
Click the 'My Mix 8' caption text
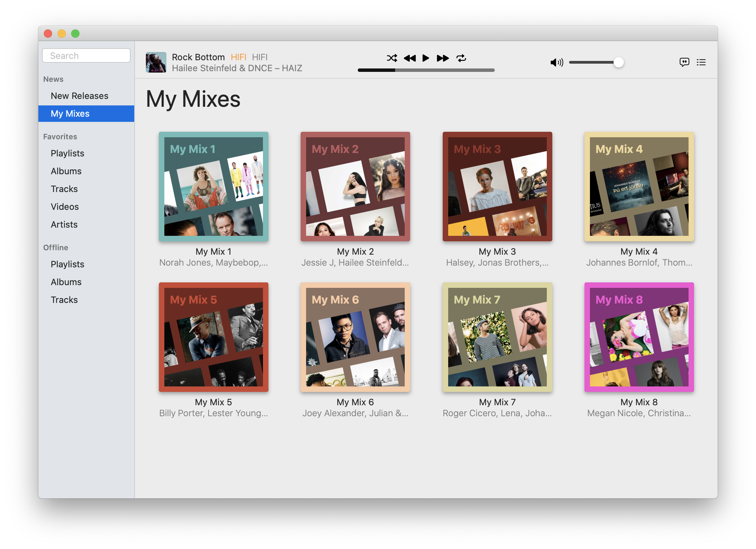click(x=639, y=402)
